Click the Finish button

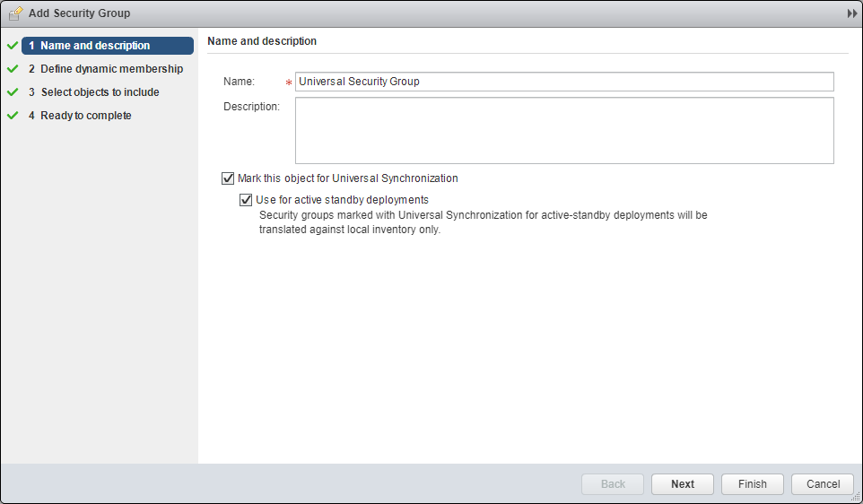[x=752, y=484]
